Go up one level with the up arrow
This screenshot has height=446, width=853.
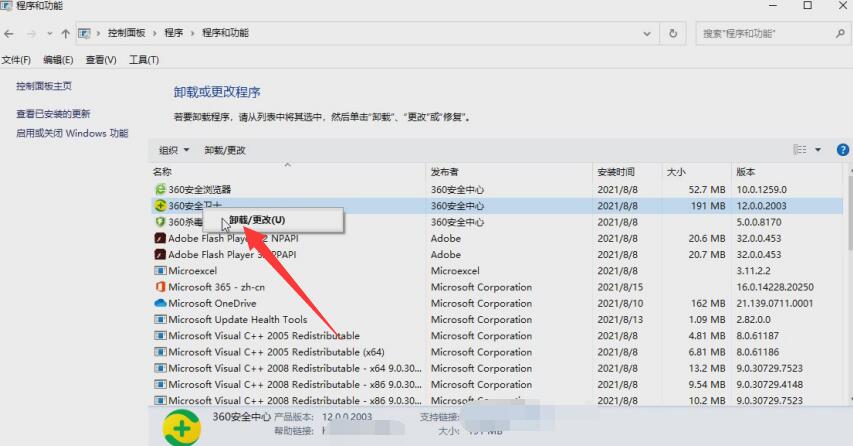coord(66,34)
